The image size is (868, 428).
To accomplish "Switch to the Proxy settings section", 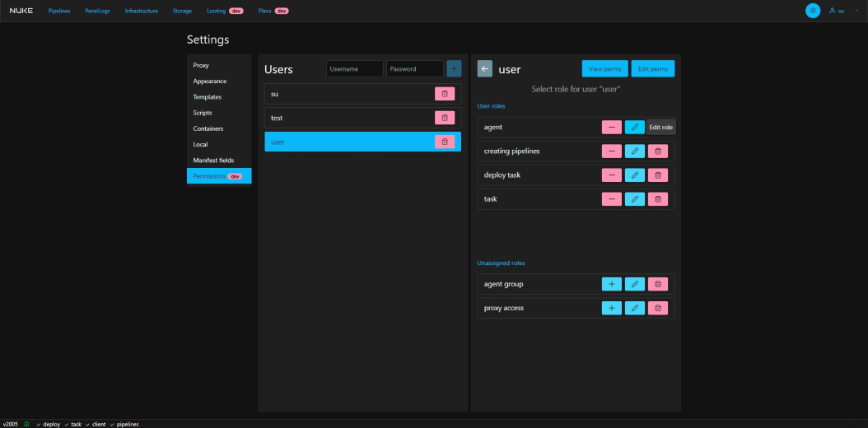I will pos(219,65).
